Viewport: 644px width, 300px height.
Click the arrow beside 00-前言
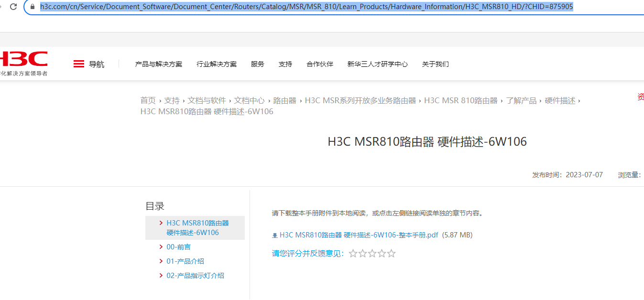point(161,247)
